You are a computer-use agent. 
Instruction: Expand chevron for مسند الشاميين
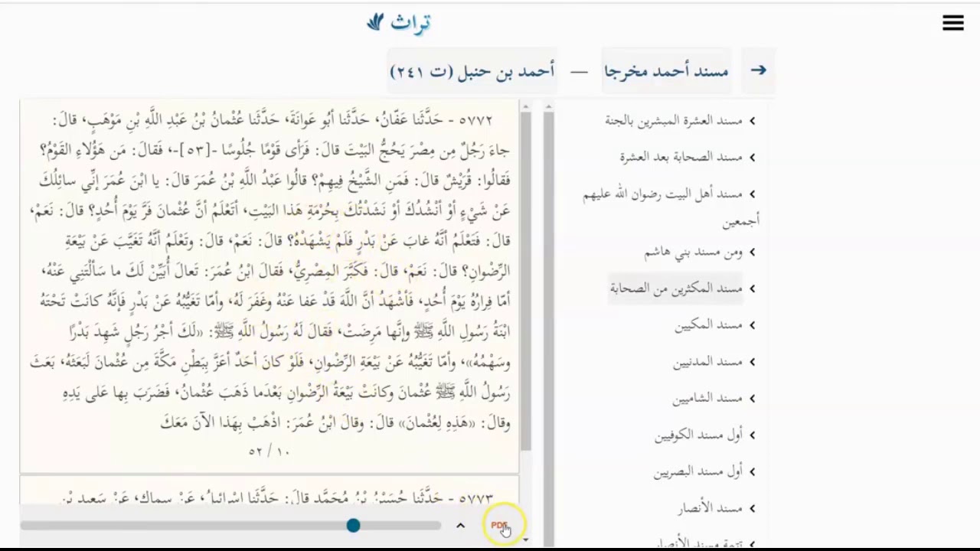tap(753, 399)
